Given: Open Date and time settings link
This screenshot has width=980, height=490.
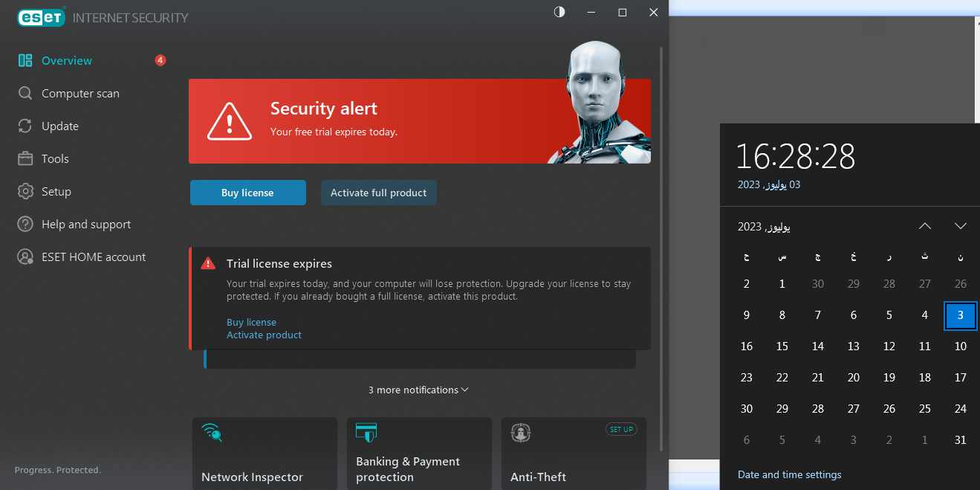Looking at the screenshot, I should tap(790, 474).
